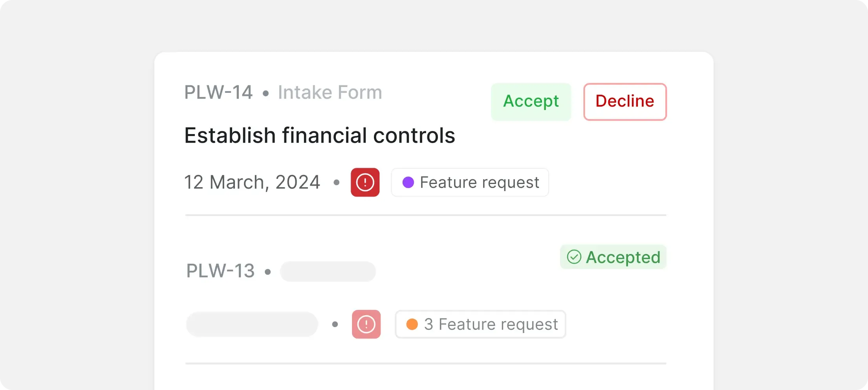This screenshot has width=868, height=390.
Task: Click the checkmark circle icon in Accepted badge
Action: (574, 257)
